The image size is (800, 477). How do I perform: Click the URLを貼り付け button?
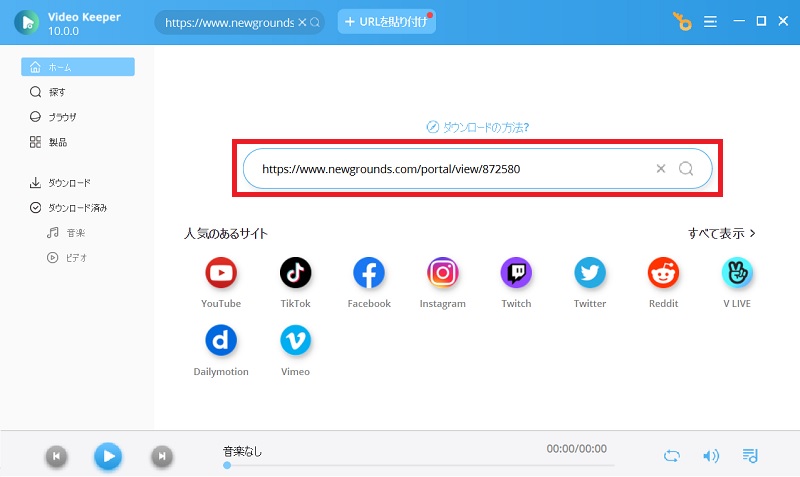point(387,22)
